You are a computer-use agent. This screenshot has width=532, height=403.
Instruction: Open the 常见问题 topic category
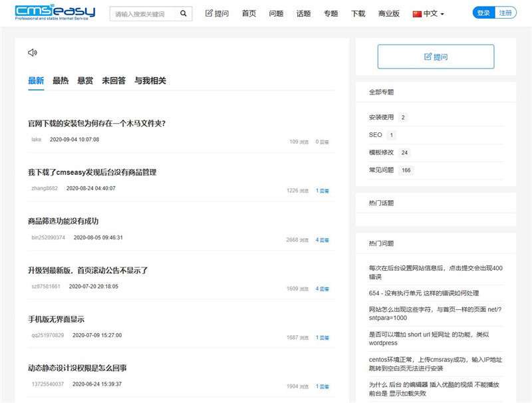(381, 170)
